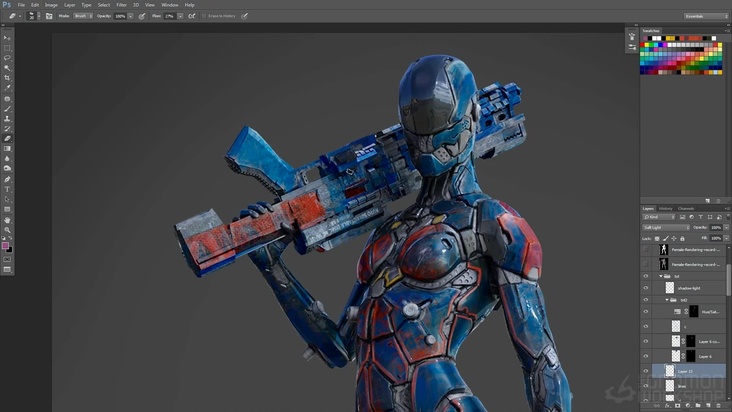Select the History Brush tool
This screenshot has width=732, height=412.
pos(7,129)
